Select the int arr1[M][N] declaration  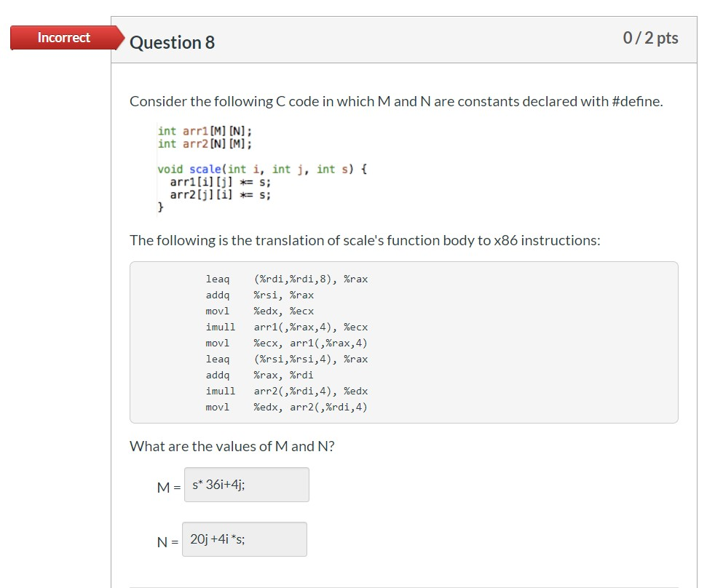204,130
